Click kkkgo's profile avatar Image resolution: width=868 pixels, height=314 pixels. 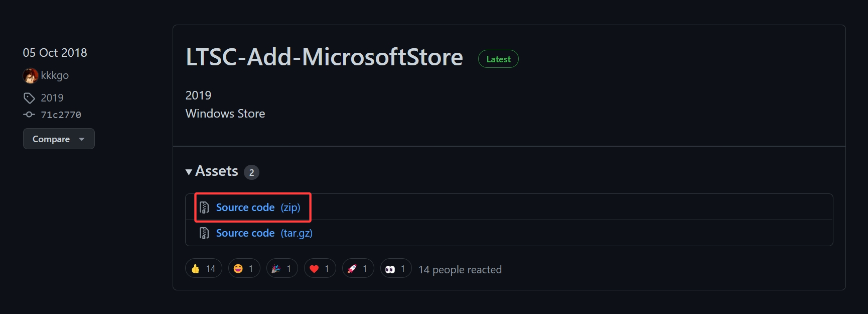[x=30, y=75]
